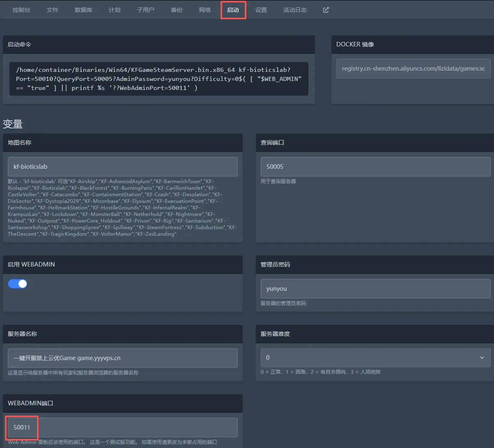
Task: Toggle the 启用 WEBADMIN switch
Action: click(18, 284)
